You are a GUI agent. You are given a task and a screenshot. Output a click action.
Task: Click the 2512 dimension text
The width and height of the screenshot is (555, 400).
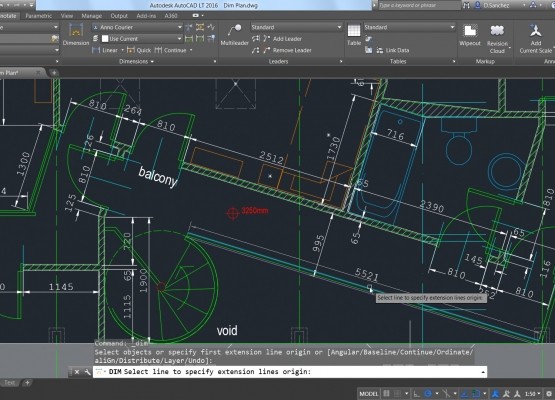click(x=271, y=158)
